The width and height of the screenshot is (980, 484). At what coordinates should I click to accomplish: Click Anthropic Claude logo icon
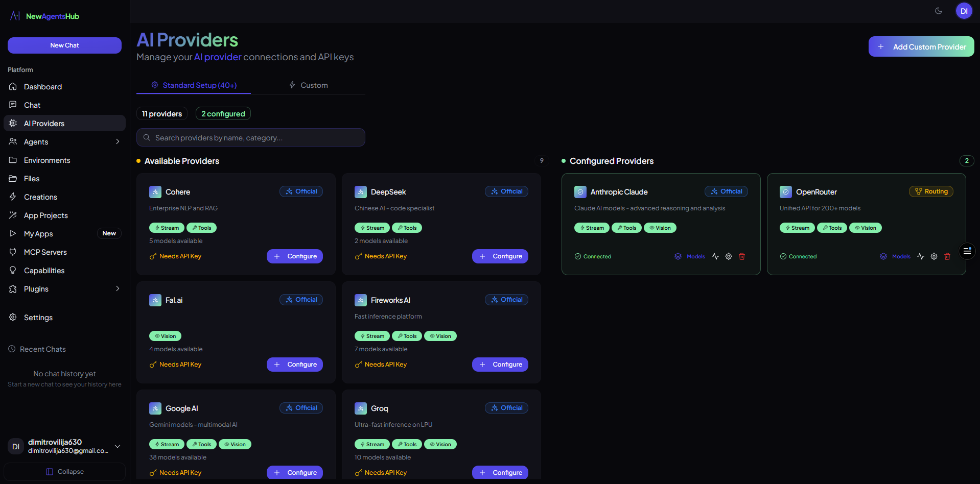[580, 192]
